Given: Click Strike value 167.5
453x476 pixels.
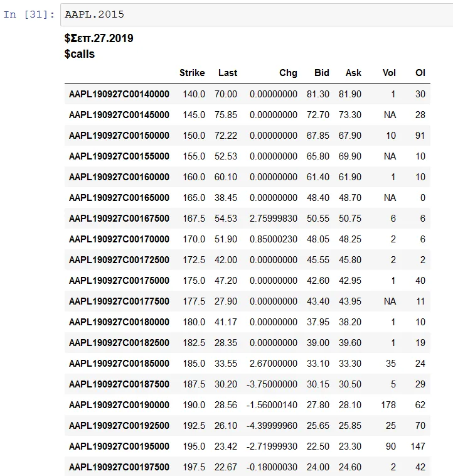Looking at the screenshot, I should [194, 219].
